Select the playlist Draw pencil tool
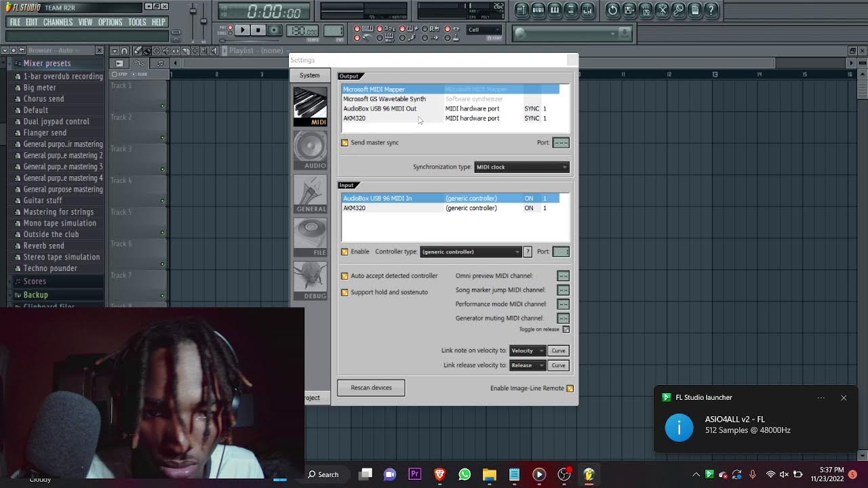 tap(137, 51)
